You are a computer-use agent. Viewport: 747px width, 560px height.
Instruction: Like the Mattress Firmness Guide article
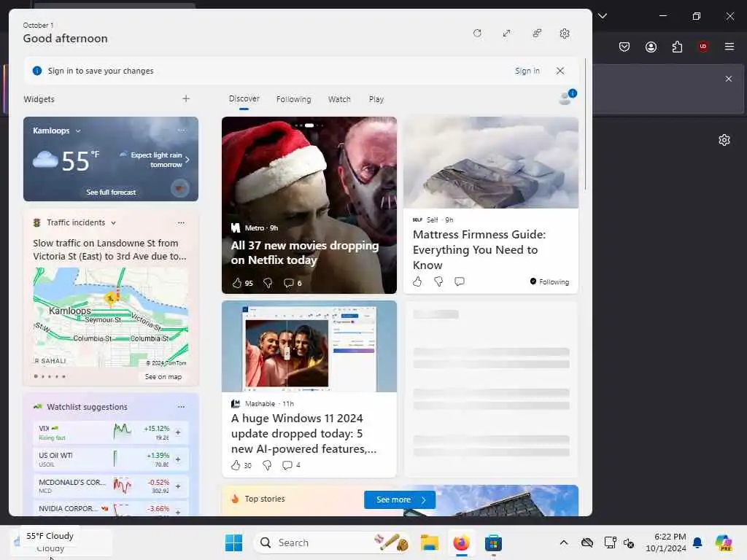(417, 281)
